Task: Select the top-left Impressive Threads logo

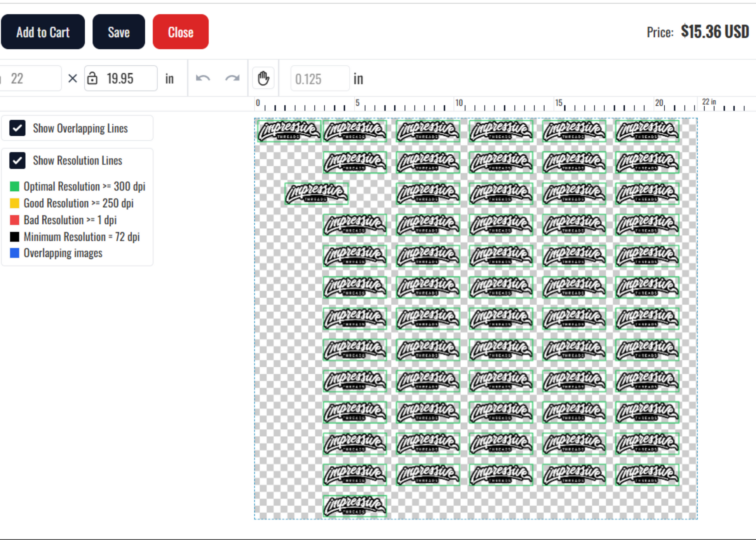Action: click(289, 131)
